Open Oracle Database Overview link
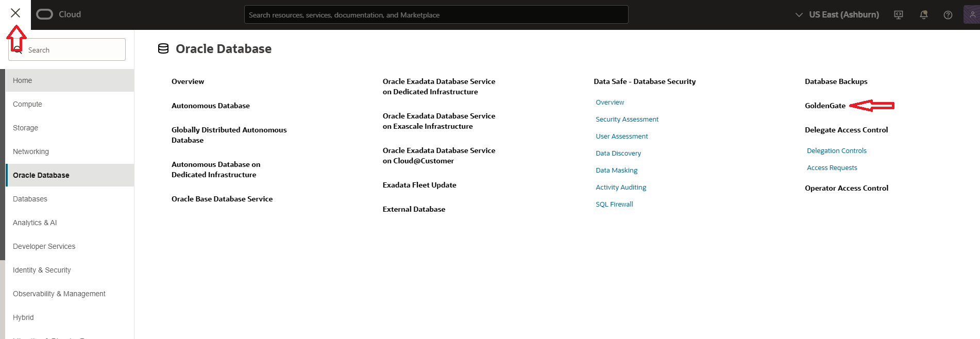980x339 pixels. (188, 81)
